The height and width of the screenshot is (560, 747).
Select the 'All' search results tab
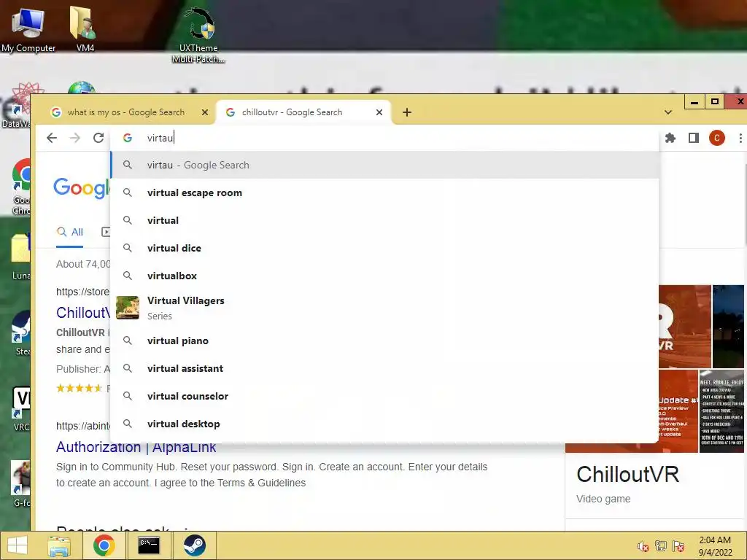tap(69, 233)
